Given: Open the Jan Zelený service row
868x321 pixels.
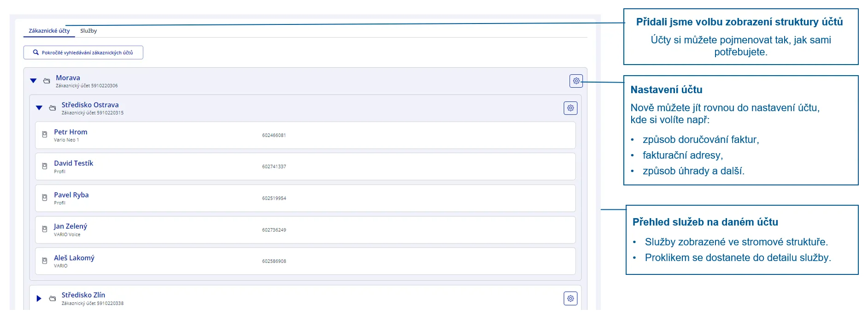Looking at the screenshot, I should tap(70, 226).
